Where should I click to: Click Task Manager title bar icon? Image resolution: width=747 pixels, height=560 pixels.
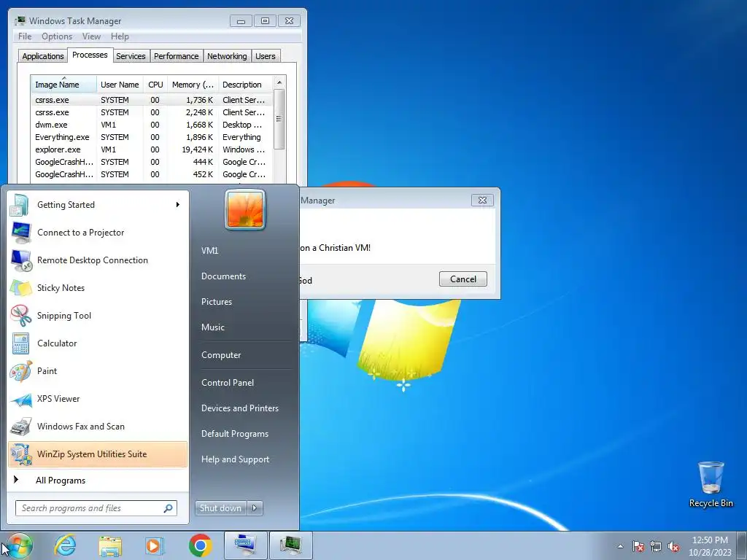coord(20,21)
